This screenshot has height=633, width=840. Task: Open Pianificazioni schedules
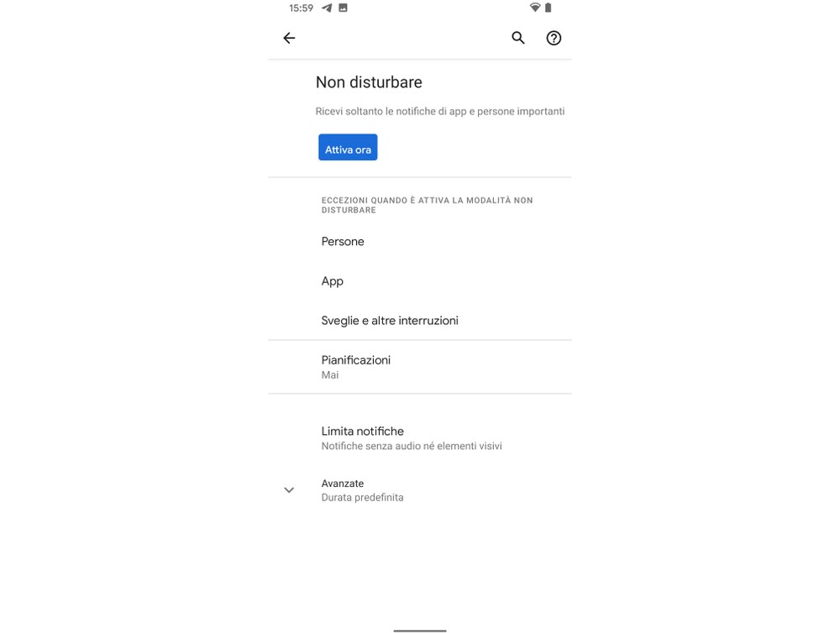420,367
